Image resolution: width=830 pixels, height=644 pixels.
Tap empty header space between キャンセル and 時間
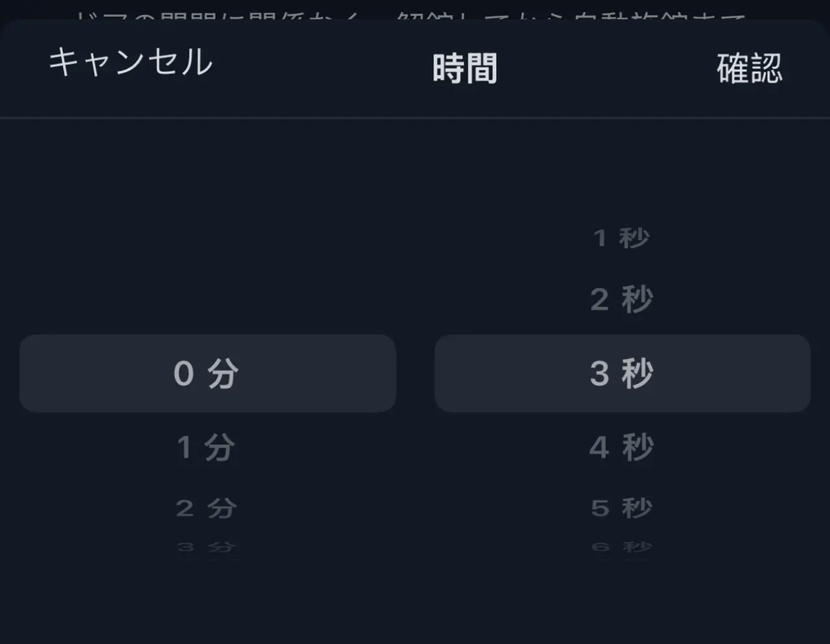[x=324, y=65]
